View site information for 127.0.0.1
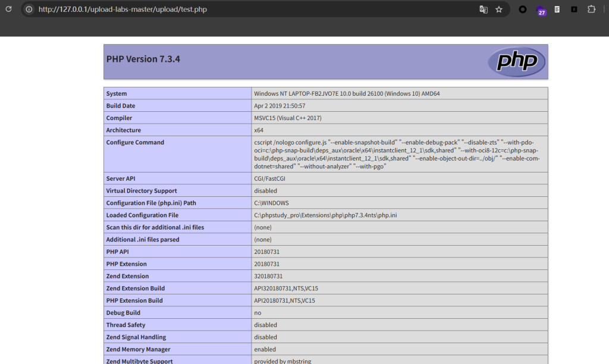 click(x=29, y=10)
